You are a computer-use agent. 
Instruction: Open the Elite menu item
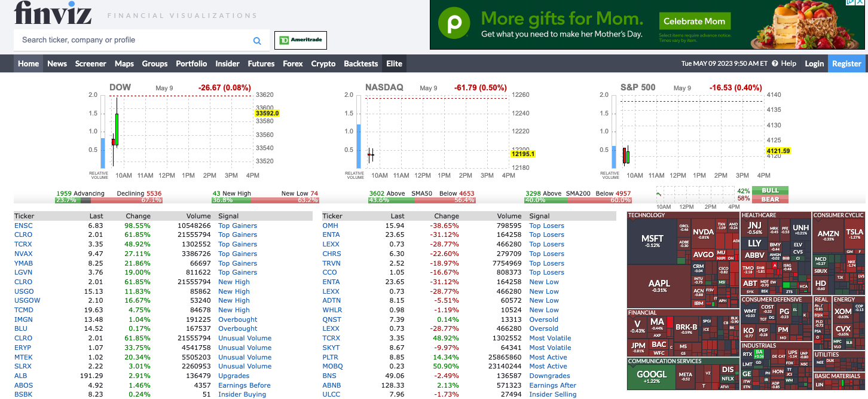[x=395, y=63]
